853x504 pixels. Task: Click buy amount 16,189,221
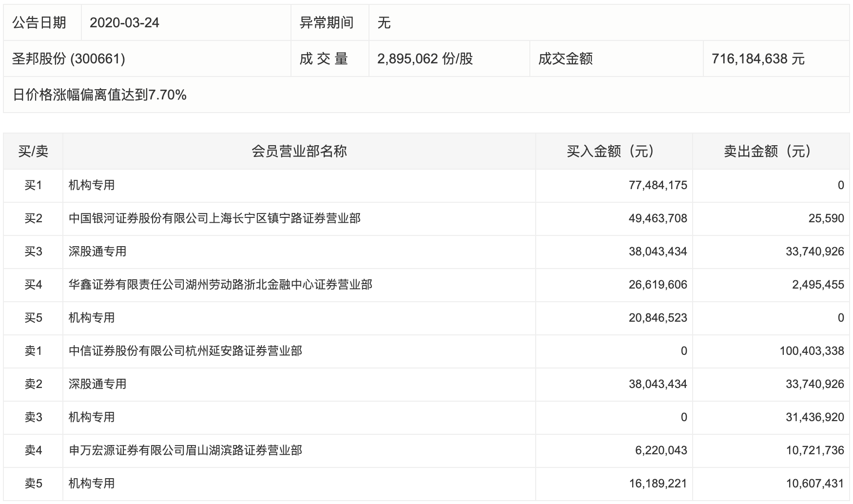click(x=658, y=484)
